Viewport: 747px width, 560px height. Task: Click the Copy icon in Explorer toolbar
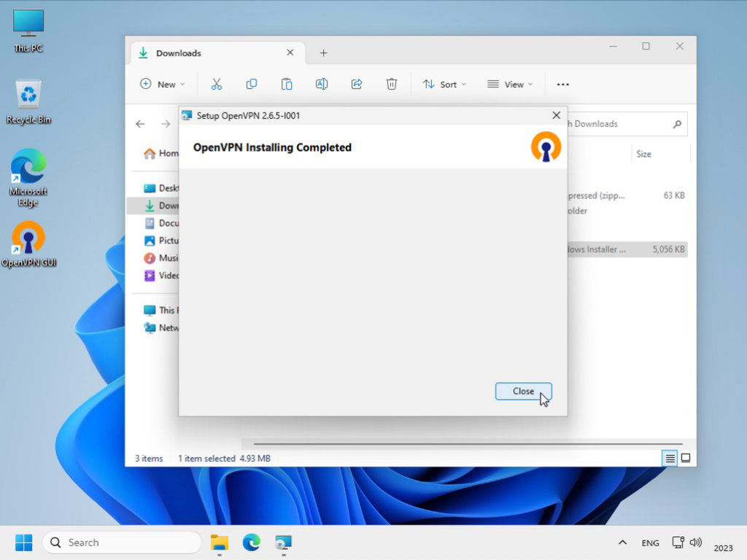pos(252,85)
